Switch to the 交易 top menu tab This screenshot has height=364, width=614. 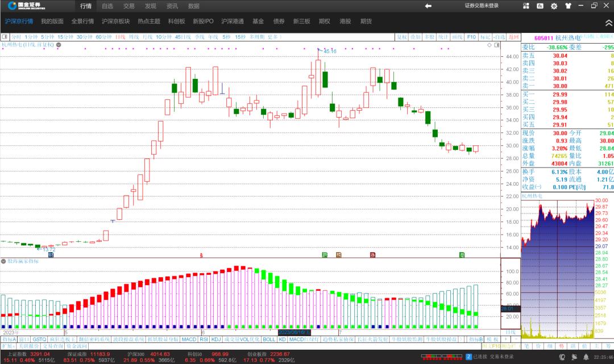tap(129, 6)
